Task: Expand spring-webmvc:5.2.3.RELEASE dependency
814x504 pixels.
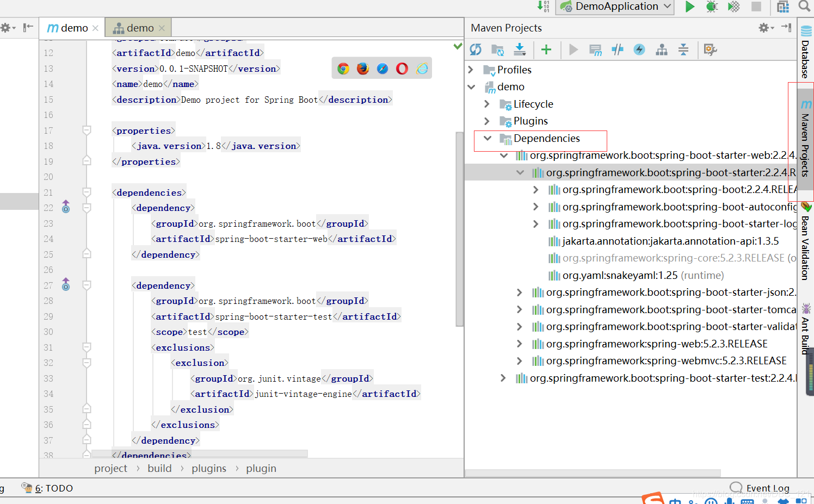Action: tap(520, 361)
